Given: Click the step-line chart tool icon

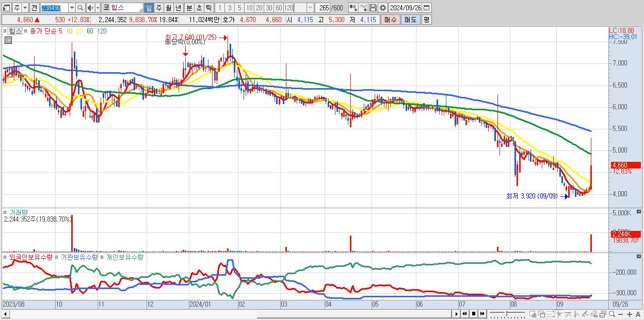Looking at the screenshot, I should 568,314.
